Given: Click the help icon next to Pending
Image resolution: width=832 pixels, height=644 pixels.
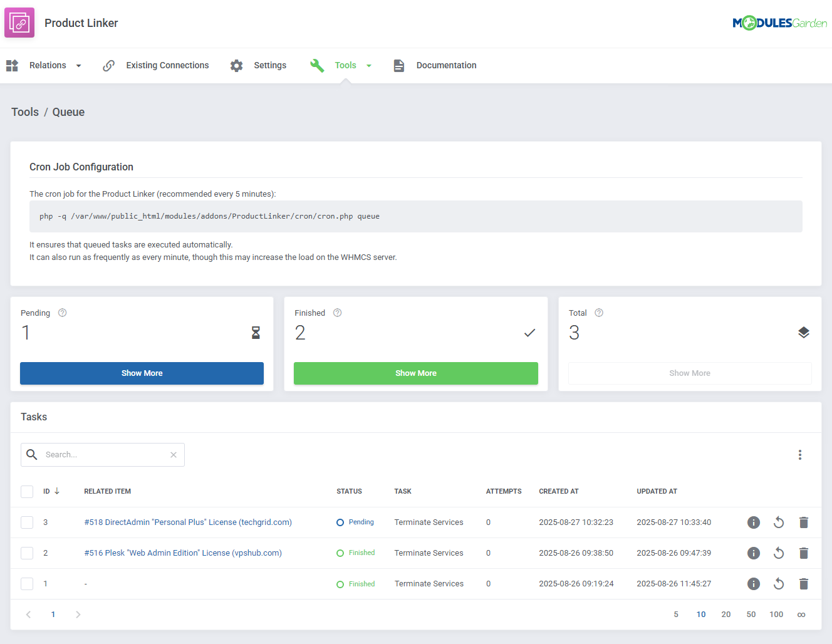Looking at the screenshot, I should pyautogui.click(x=62, y=313).
